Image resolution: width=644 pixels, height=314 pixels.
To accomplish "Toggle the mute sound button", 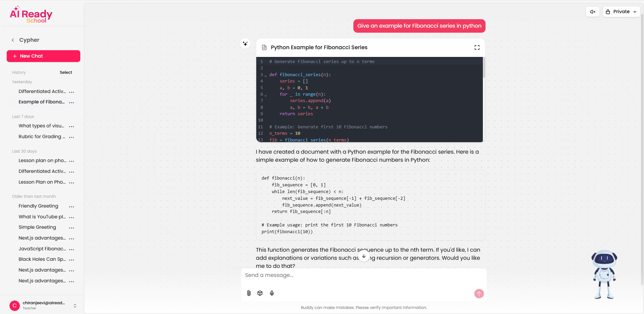I will (x=592, y=12).
